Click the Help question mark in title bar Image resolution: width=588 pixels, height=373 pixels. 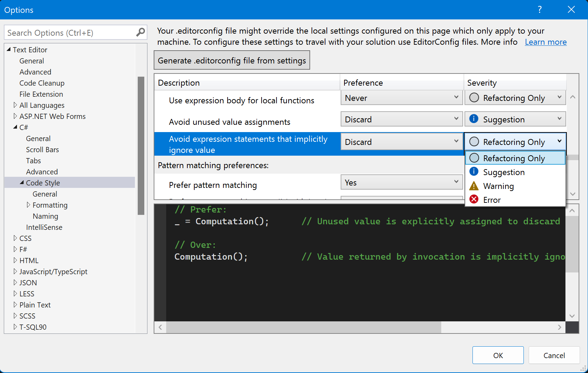[540, 9]
